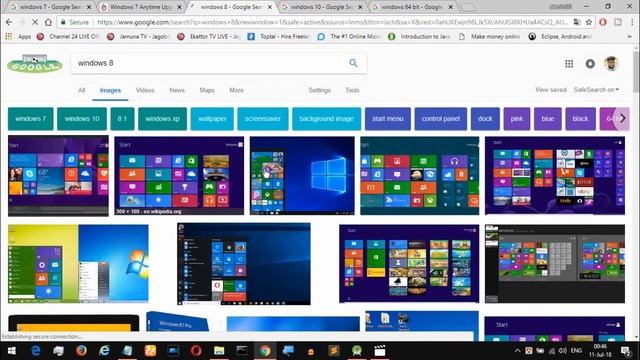Filter by screensaver chip
The image size is (640, 360).
tap(263, 119)
